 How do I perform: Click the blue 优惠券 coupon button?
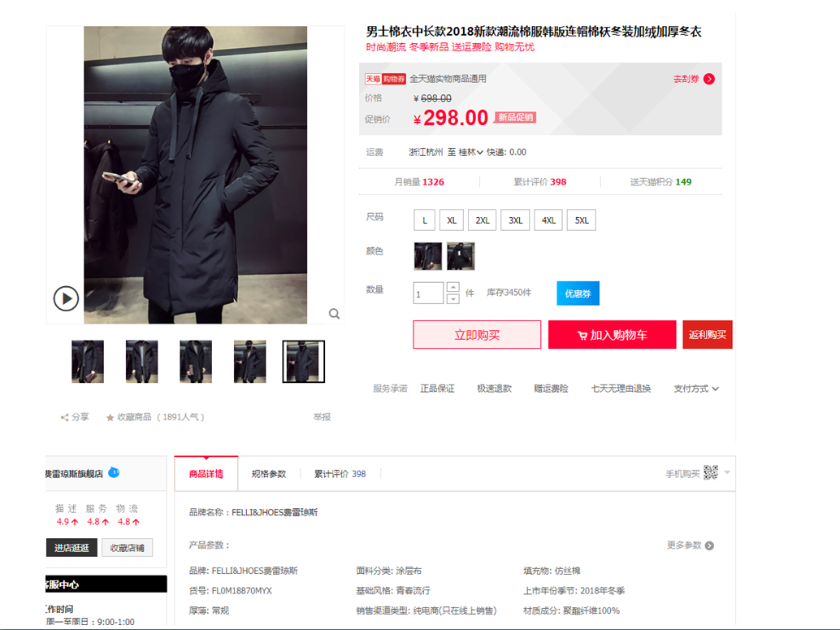[x=578, y=293]
